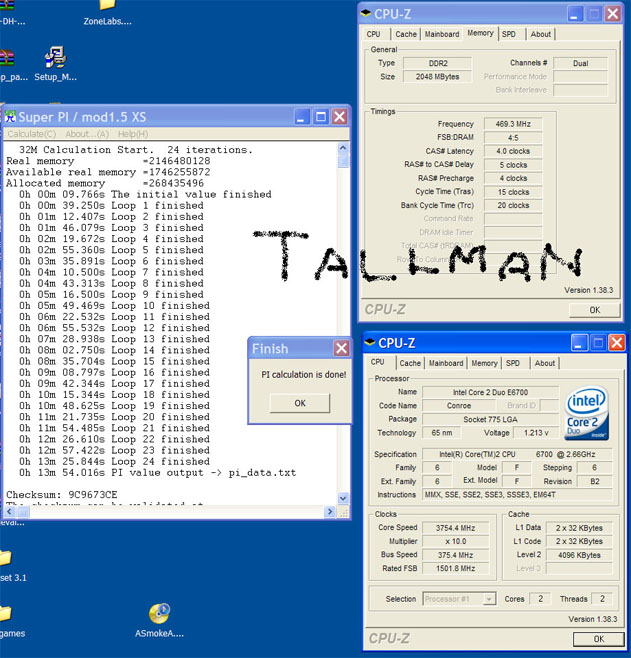Click the Loop 24 finished line
The width and height of the screenshot is (631, 658).
(114, 462)
